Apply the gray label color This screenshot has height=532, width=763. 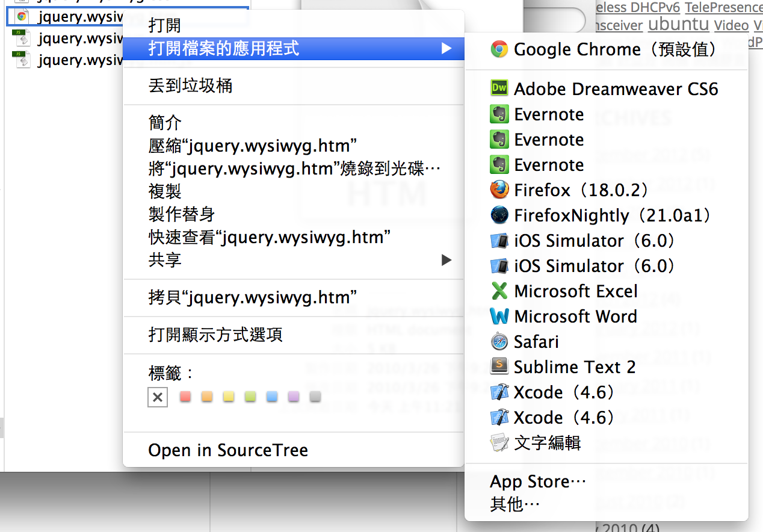click(x=315, y=397)
